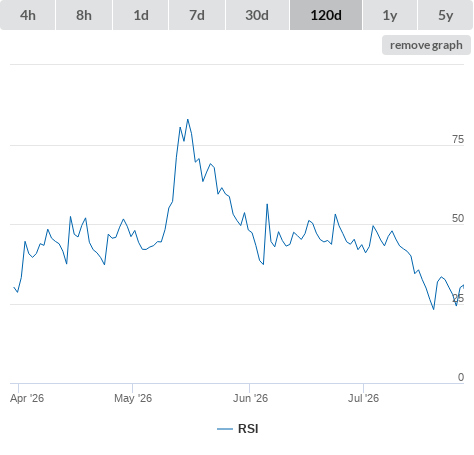Click the highest RSI peak on chart
This screenshot has height=455, width=474.
188,119
